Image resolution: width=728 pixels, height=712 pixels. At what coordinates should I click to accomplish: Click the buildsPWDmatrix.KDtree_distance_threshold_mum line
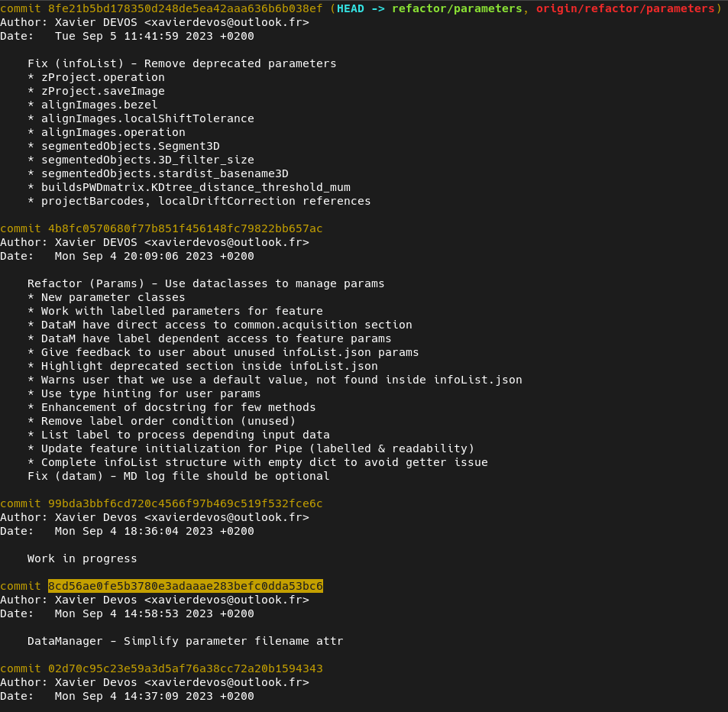click(189, 187)
